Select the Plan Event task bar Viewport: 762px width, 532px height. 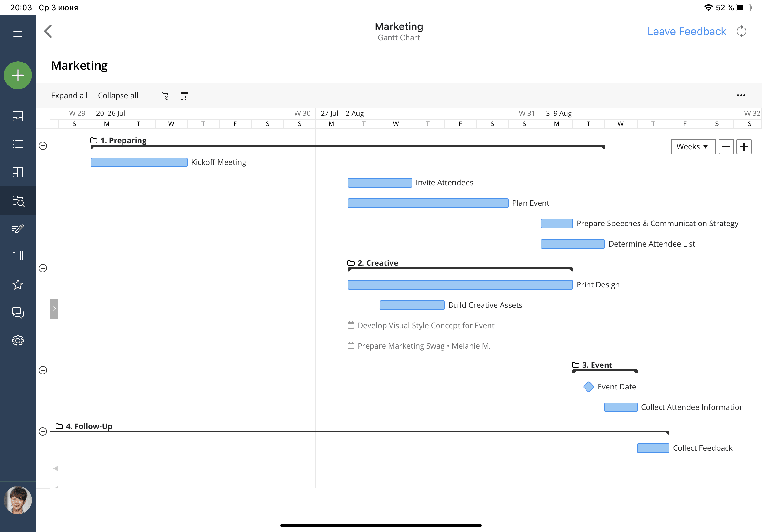(428, 203)
